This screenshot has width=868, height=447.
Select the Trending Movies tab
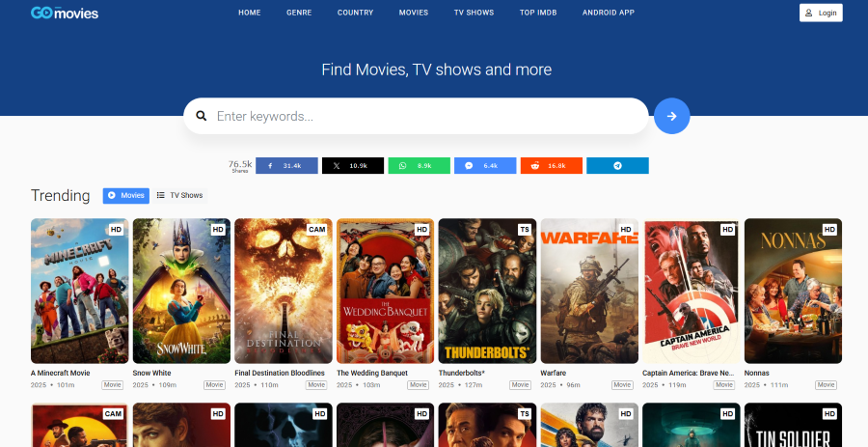click(x=126, y=196)
